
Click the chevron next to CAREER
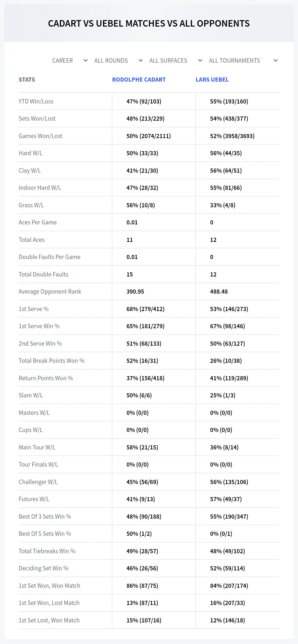click(86, 61)
